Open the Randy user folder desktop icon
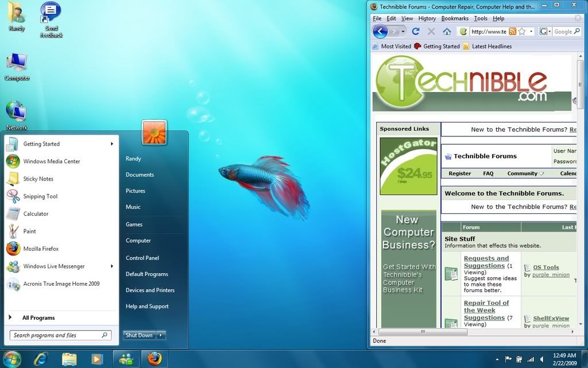 pyautogui.click(x=17, y=17)
